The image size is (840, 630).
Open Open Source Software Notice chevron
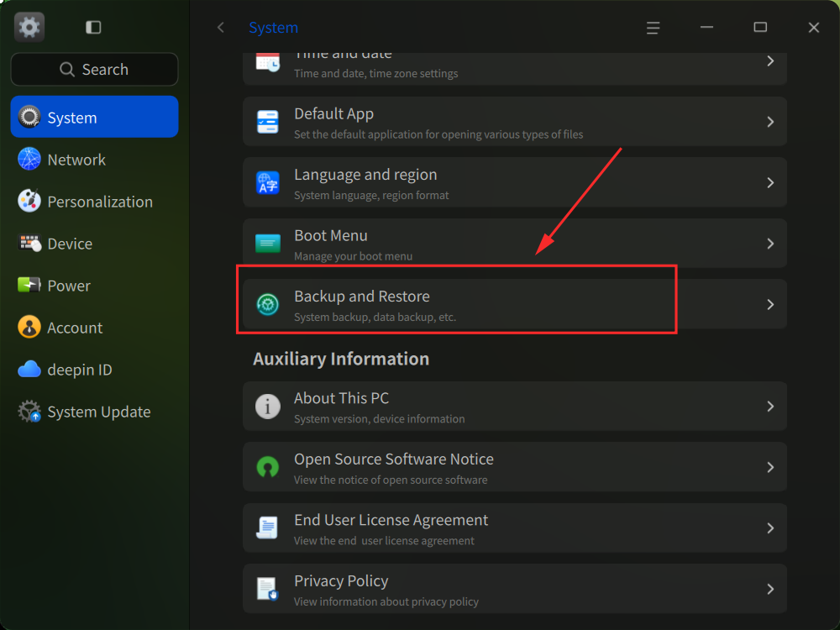(x=770, y=467)
